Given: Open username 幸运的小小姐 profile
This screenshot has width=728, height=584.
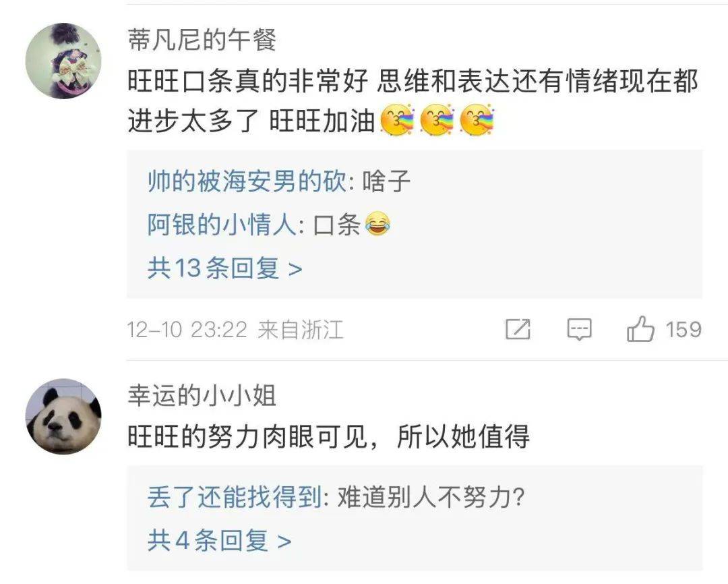Looking at the screenshot, I should tap(202, 396).
